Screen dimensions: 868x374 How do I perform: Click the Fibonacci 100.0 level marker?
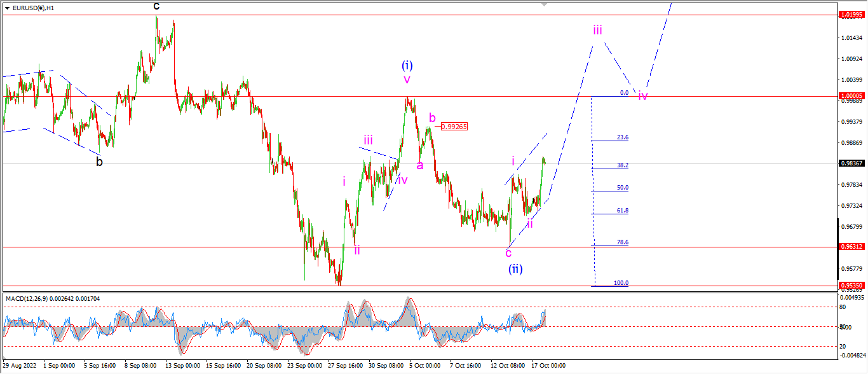click(x=621, y=283)
